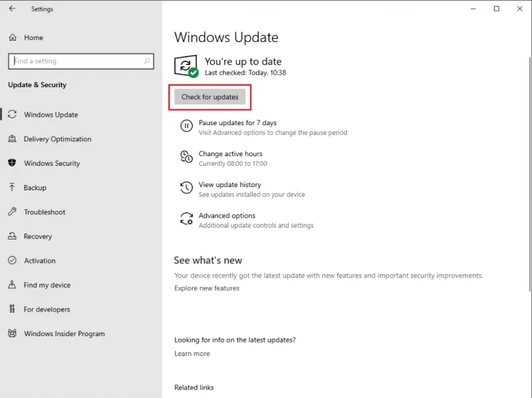This screenshot has width=532, height=398.
Task: Click the 'Last checked: Today, 10:38' text
Action: click(x=245, y=73)
